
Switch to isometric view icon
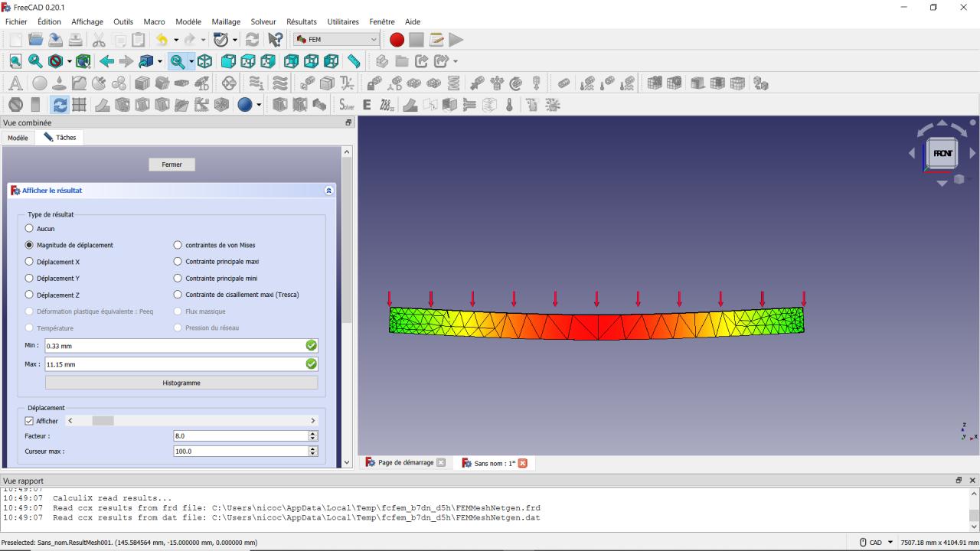[x=205, y=61]
